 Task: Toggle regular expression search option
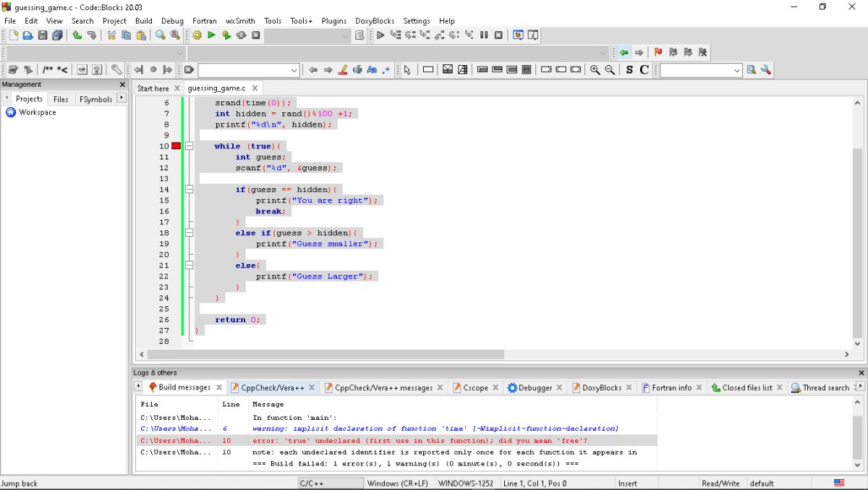point(386,70)
